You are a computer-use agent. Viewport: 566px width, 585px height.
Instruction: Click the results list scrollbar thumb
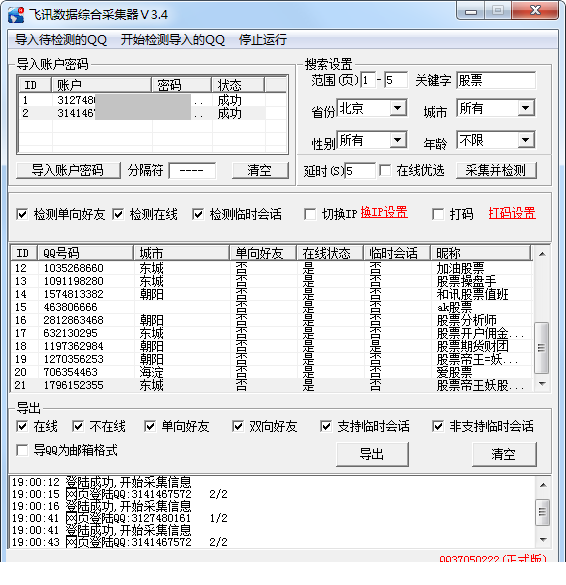click(542, 348)
